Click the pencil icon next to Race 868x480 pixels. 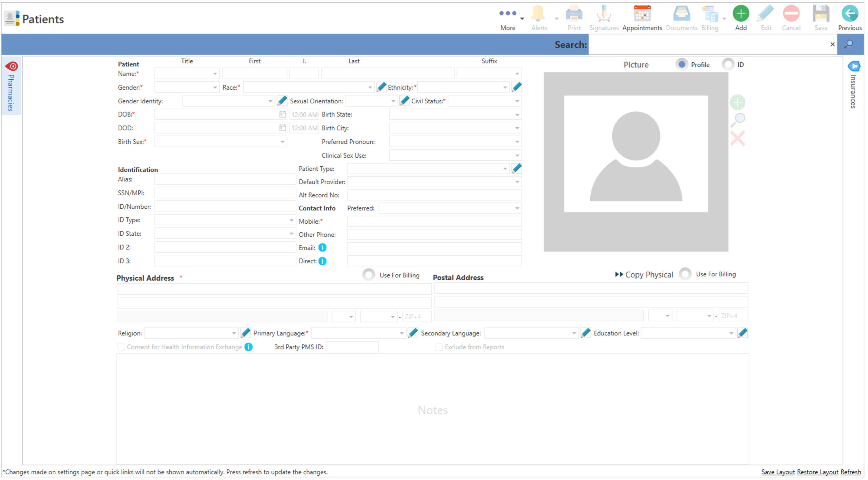click(x=381, y=87)
